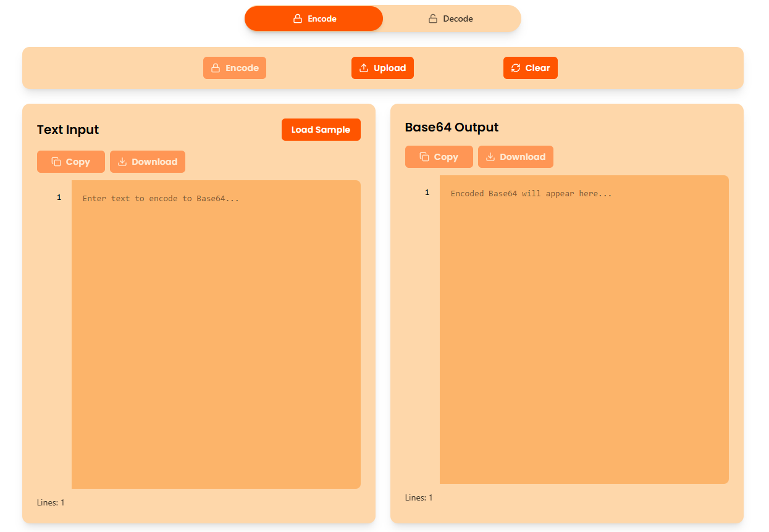Switch to the Decode tab
This screenshot has height=532, width=769.
452,19
